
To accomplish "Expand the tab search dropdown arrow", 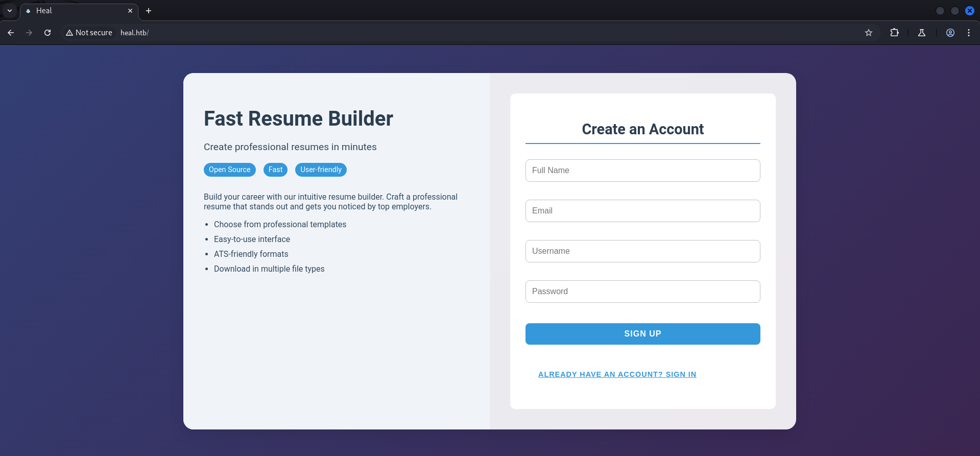I will (x=10, y=11).
